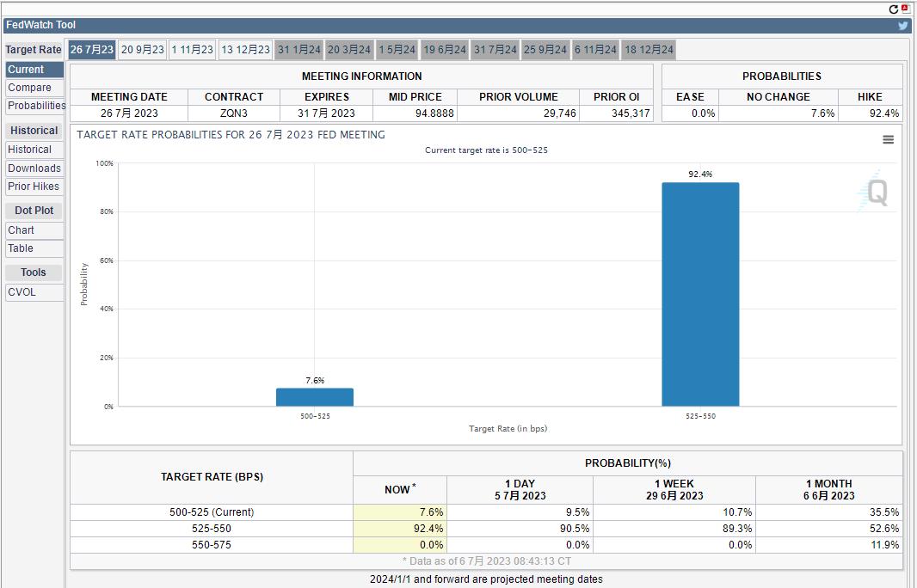
Task: Select the 20 9月23 meeting tab
Action: point(142,50)
